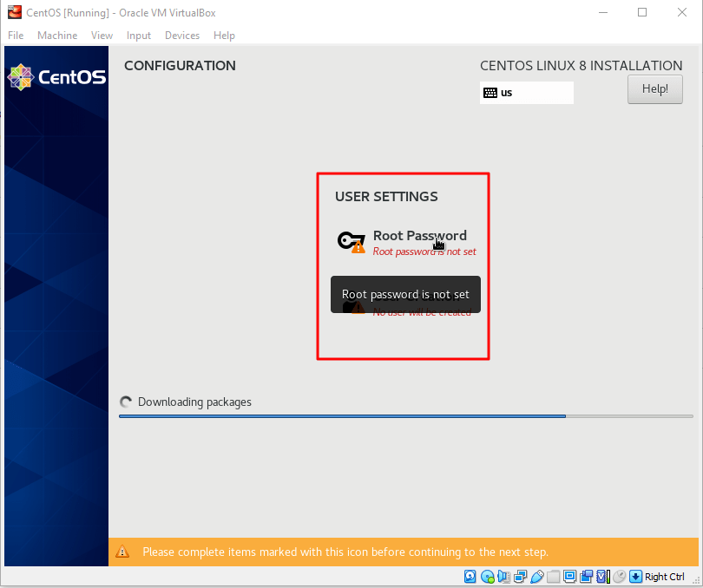Click the USER SETTINGS heading
Image resolution: width=703 pixels, height=588 pixels.
click(386, 197)
